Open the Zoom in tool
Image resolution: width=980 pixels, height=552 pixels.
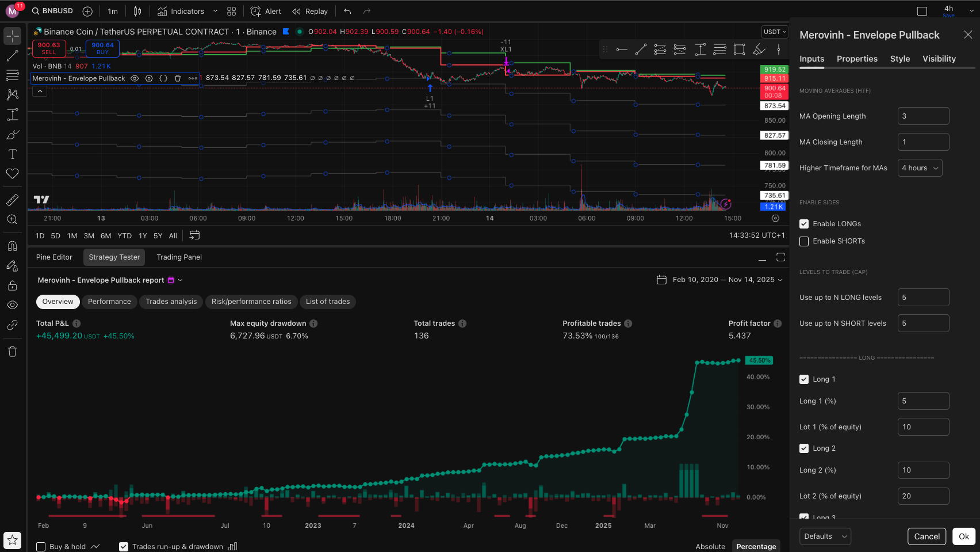[x=12, y=219]
